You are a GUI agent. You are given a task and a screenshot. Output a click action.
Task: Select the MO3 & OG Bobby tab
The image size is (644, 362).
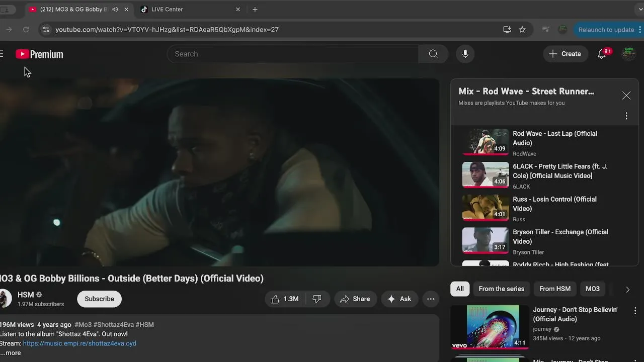click(x=79, y=9)
